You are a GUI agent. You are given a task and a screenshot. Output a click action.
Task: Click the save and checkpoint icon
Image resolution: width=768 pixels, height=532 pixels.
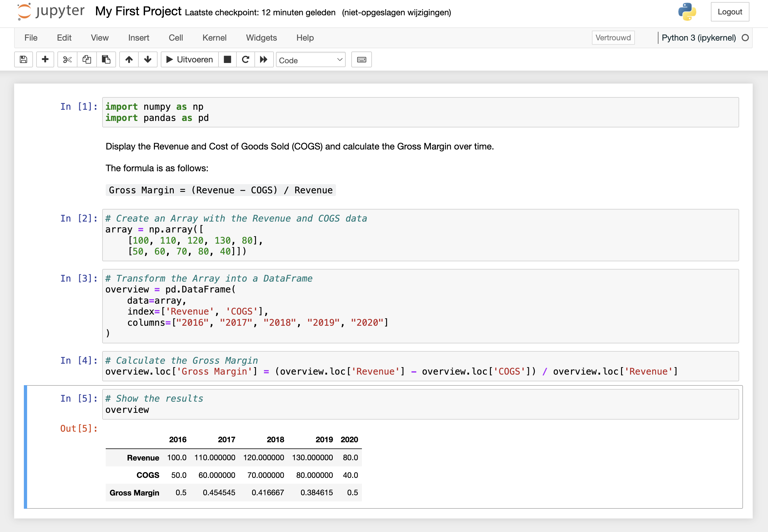(23, 60)
